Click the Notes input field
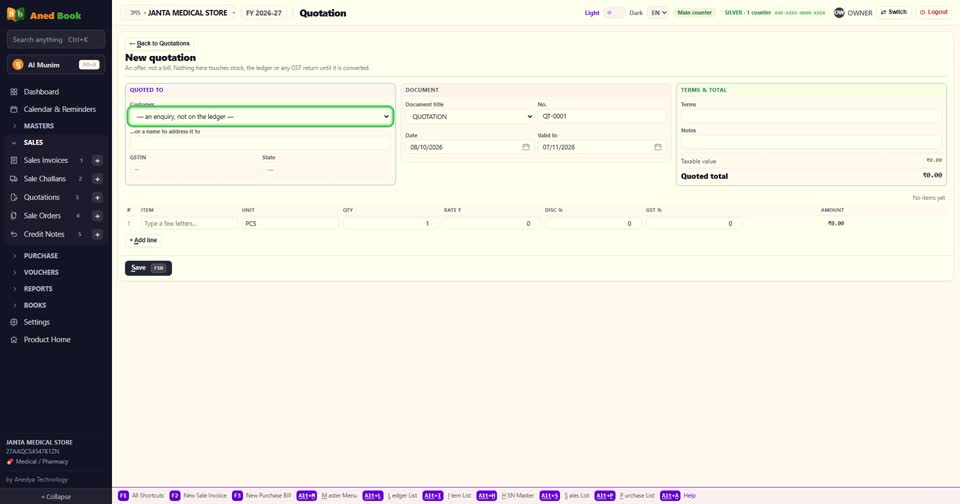Screen dimensions: 960x504 pos(811,141)
